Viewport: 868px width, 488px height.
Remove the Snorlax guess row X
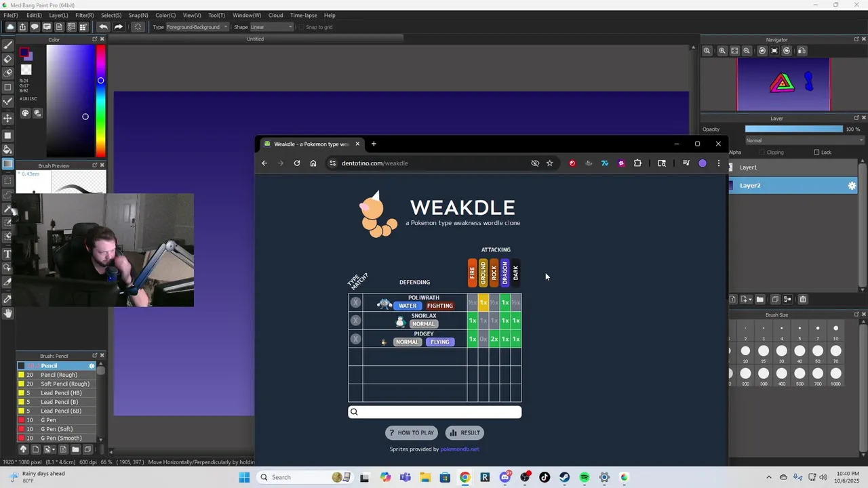[x=355, y=320]
